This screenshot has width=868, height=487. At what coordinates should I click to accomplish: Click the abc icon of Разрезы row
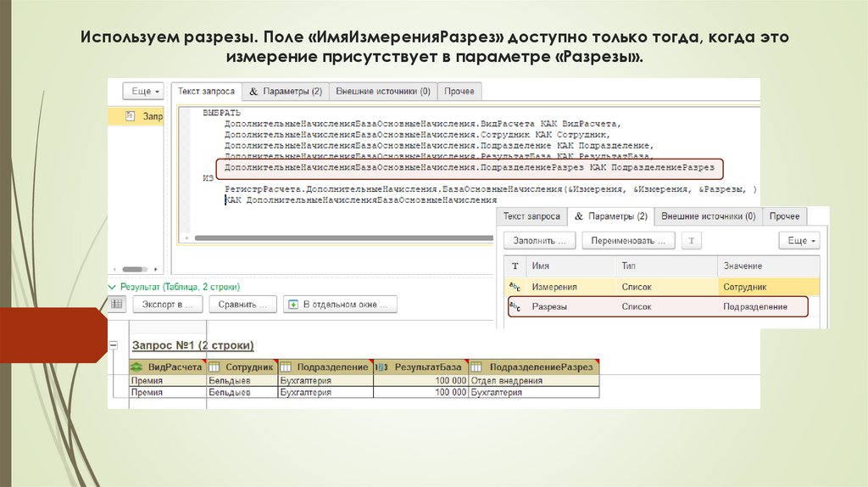(514, 307)
